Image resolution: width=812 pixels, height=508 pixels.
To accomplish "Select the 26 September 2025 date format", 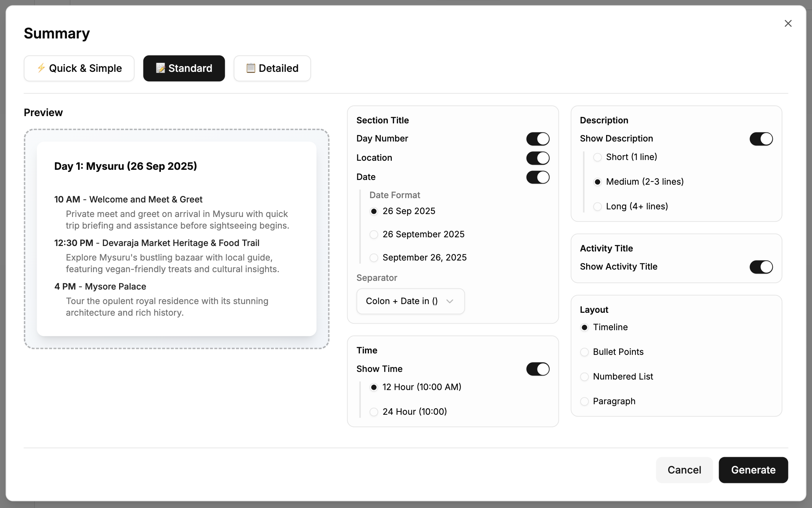I will click(x=374, y=234).
